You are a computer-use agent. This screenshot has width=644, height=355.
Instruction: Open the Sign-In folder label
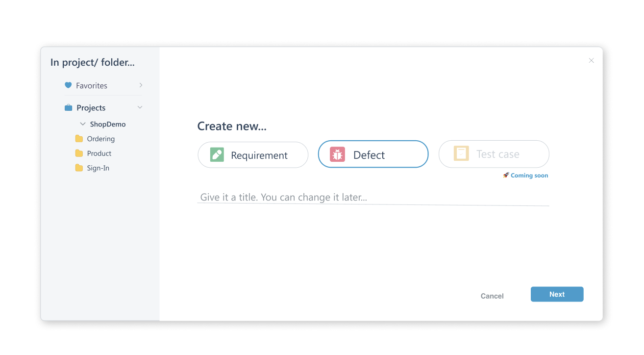point(98,168)
